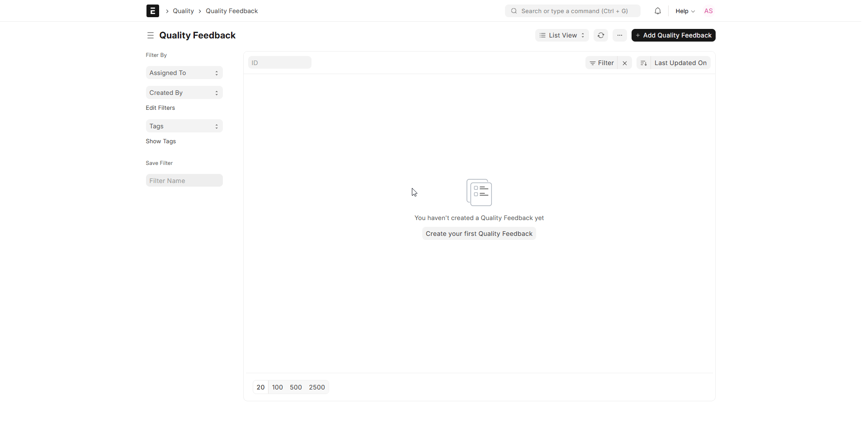Set page size to 500 rows
This screenshot has width=868, height=427.
pos(296,387)
